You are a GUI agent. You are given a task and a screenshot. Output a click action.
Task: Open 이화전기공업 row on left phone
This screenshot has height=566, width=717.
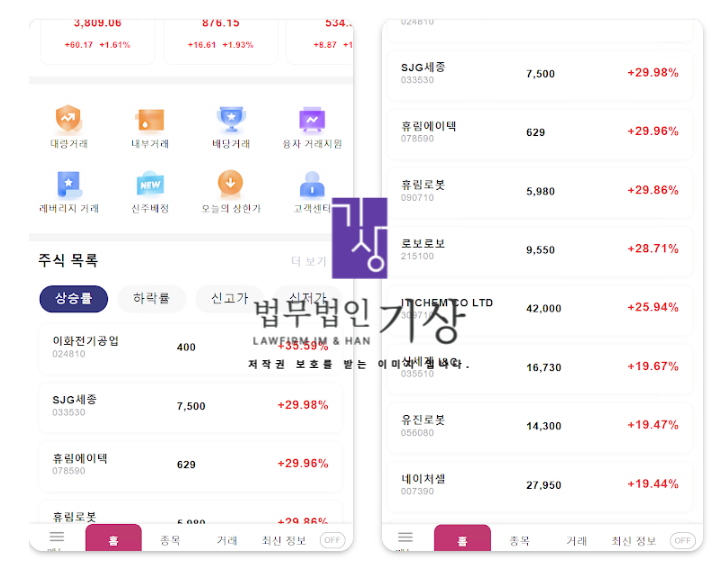pos(190,349)
